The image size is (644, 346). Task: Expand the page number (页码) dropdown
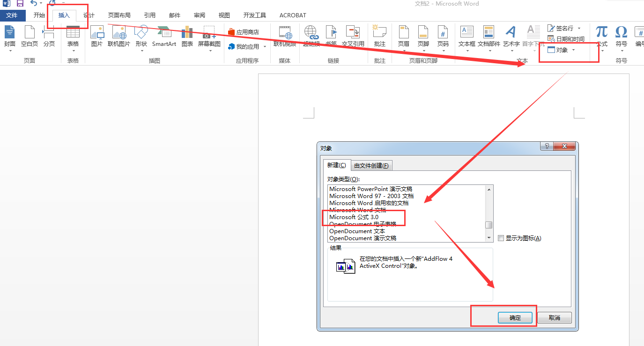[443, 51]
